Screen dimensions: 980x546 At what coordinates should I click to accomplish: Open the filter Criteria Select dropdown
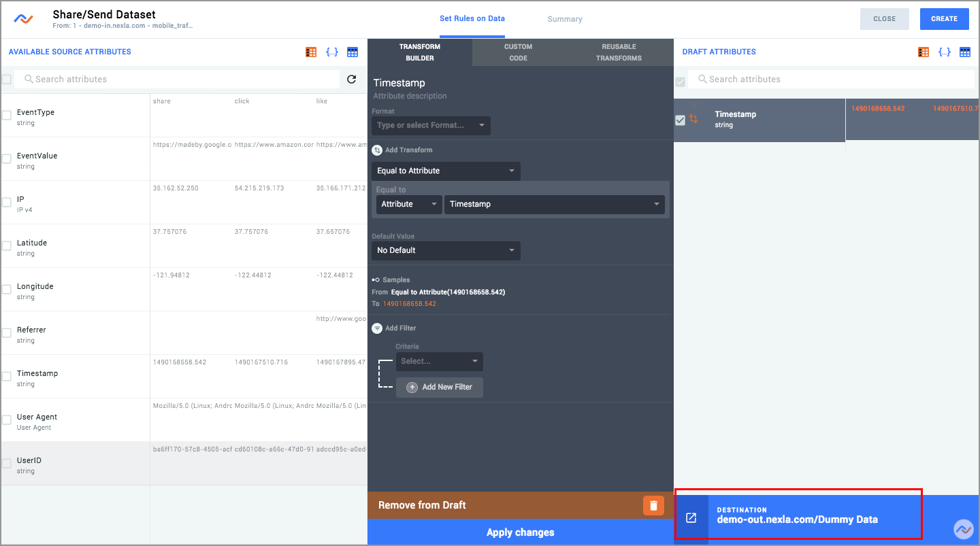(x=440, y=361)
